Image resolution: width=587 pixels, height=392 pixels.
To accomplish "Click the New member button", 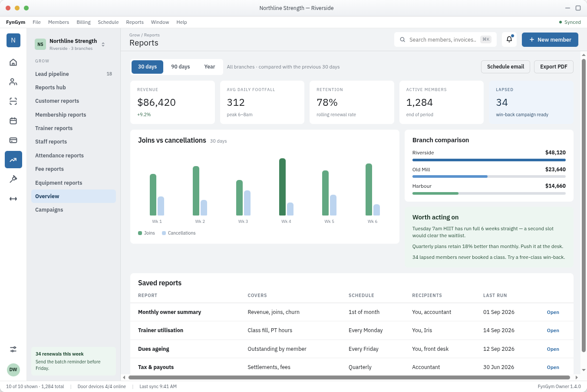I will tap(550, 39).
